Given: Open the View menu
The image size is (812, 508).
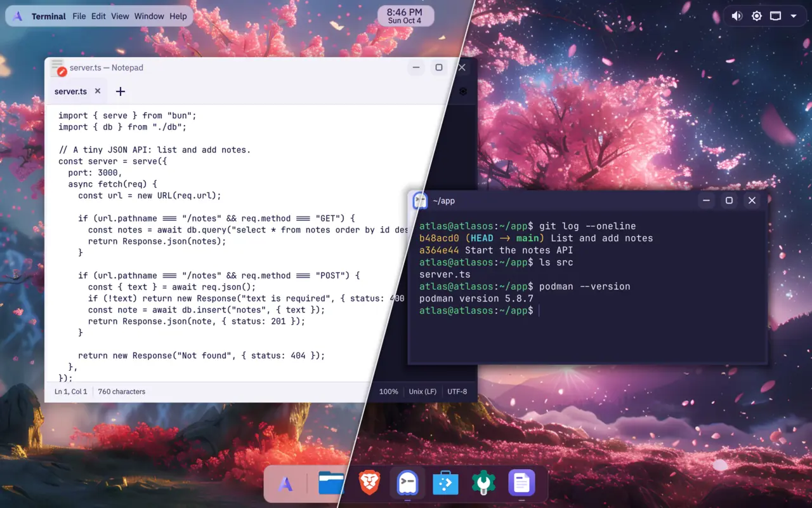Looking at the screenshot, I should tap(120, 17).
